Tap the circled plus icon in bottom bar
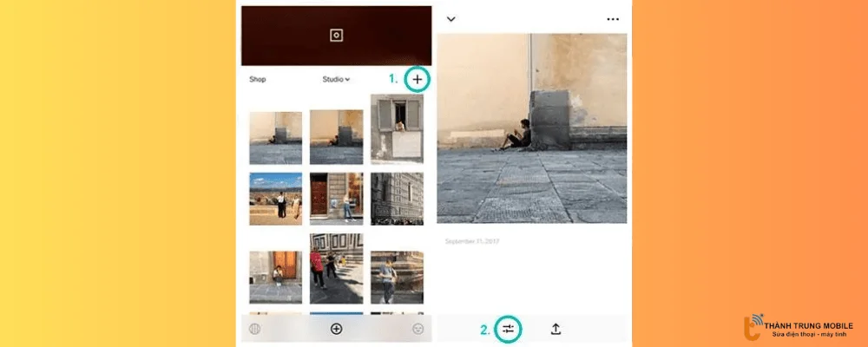The width and height of the screenshot is (868, 347). [x=337, y=329]
